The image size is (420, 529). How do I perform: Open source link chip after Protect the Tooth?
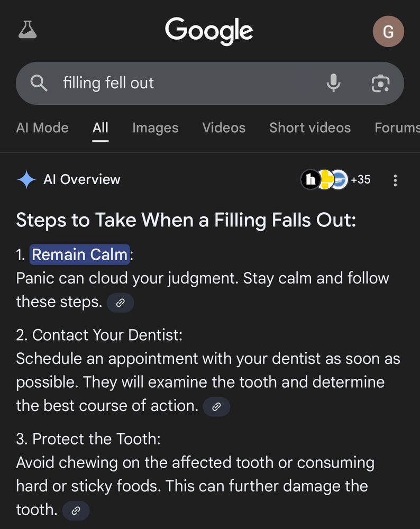[x=76, y=510]
